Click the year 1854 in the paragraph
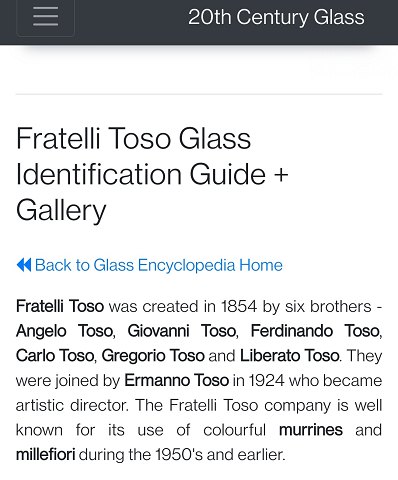This screenshot has width=398, height=480. [x=239, y=306]
